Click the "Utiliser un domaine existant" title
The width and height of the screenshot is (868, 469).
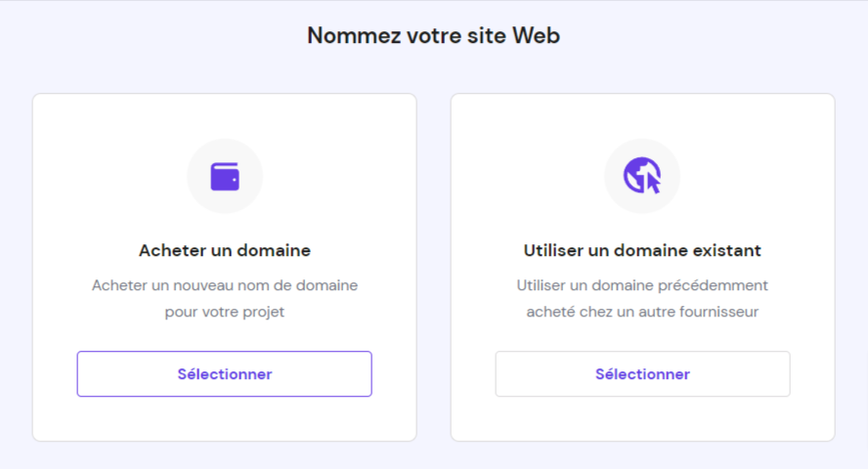point(642,251)
